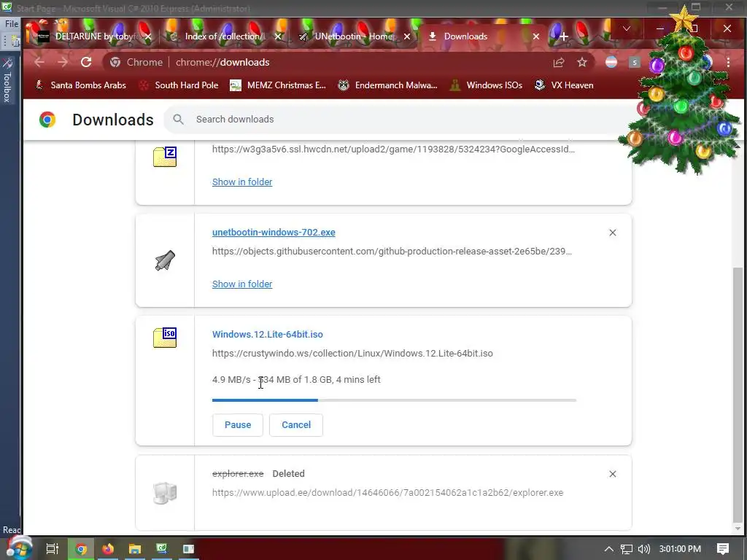The width and height of the screenshot is (747, 560).
Task: Switch to the UNetbootin Homepage tab
Action: point(354,36)
